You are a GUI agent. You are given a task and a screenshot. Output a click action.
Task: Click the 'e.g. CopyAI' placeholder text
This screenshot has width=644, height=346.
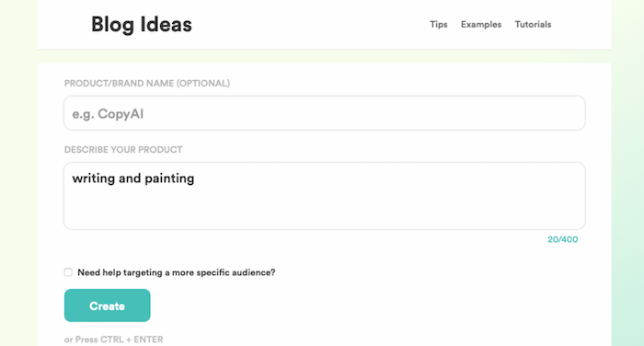[108, 114]
